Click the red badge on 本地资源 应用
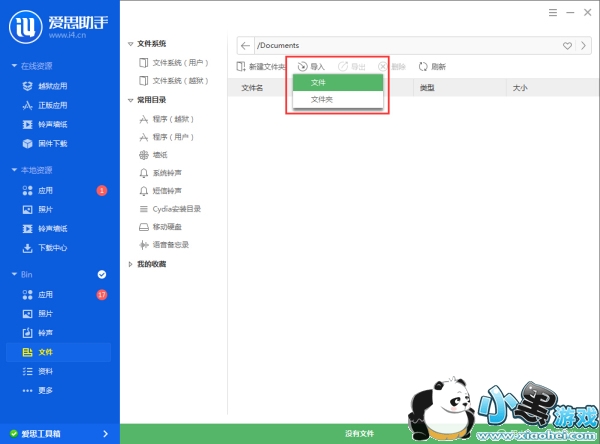The width and height of the screenshot is (600, 444). click(x=102, y=190)
